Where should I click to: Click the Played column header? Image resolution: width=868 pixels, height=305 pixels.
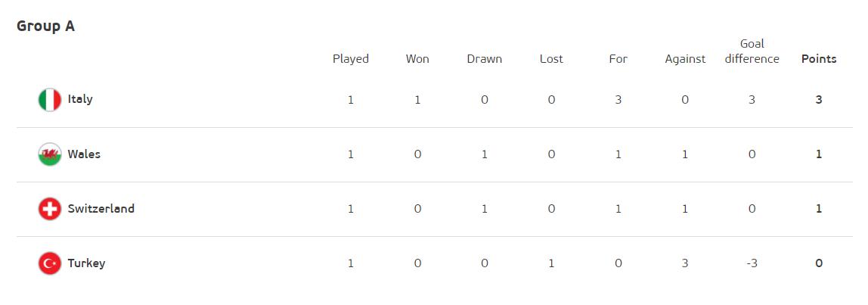tap(350, 59)
